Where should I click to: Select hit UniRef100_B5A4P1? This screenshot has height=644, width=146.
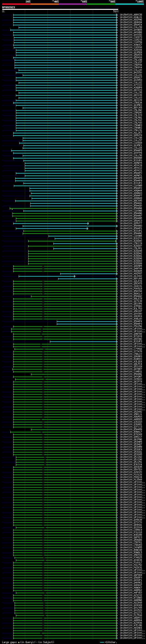131,228
